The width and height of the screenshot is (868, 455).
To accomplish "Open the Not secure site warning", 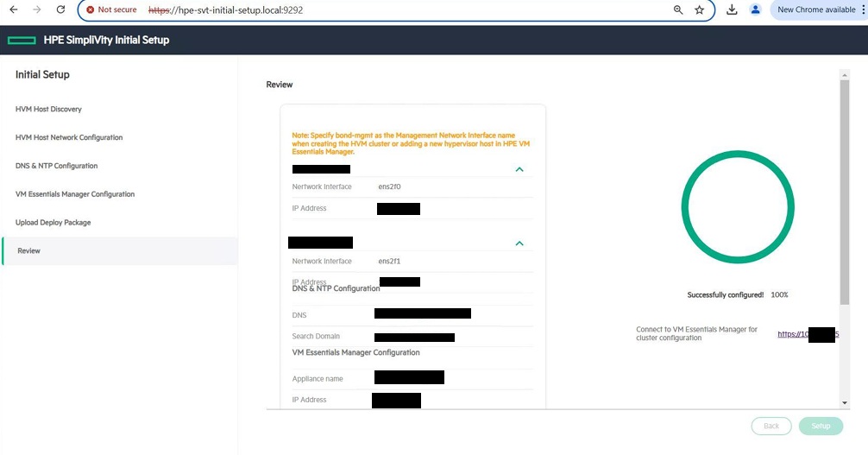I will tap(112, 9).
